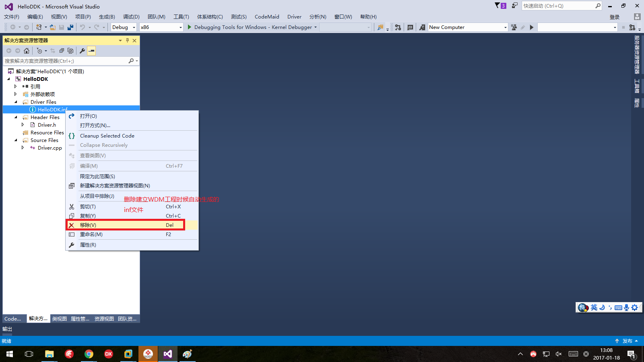644x362 pixels.
Task: Click the New Project toolbar icon
Action: [39, 27]
